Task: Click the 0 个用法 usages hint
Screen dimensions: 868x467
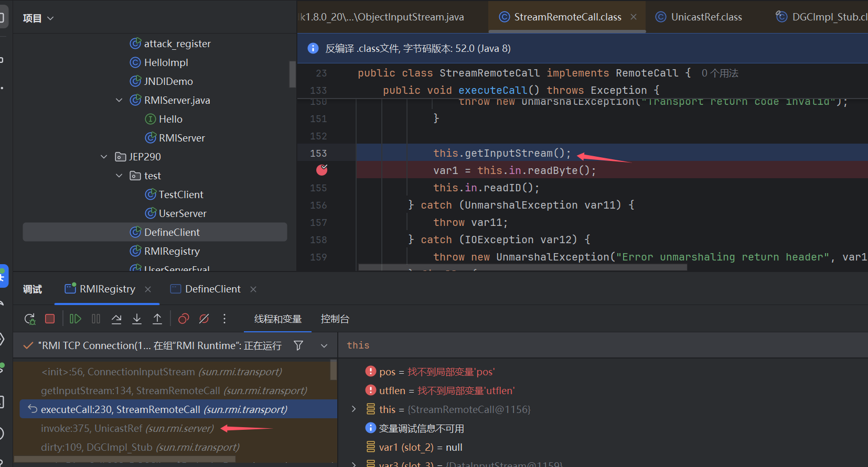Action: 720,73
